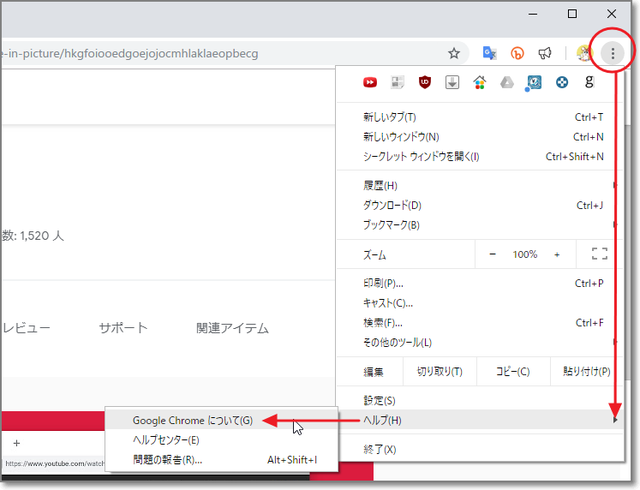The width and height of the screenshot is (640, 490).
Task: Open the Google Translate extension
Action: (490, 53)
